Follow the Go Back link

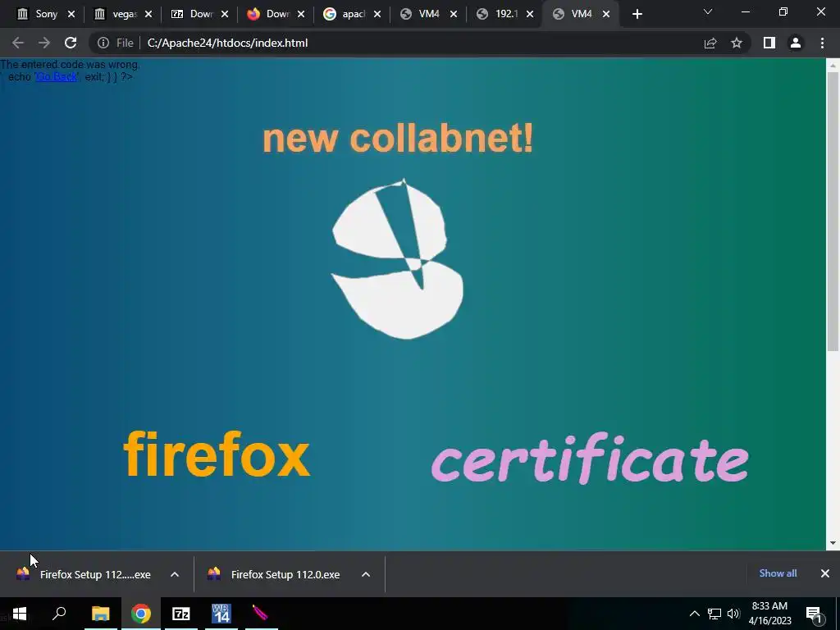coord(57,76)
